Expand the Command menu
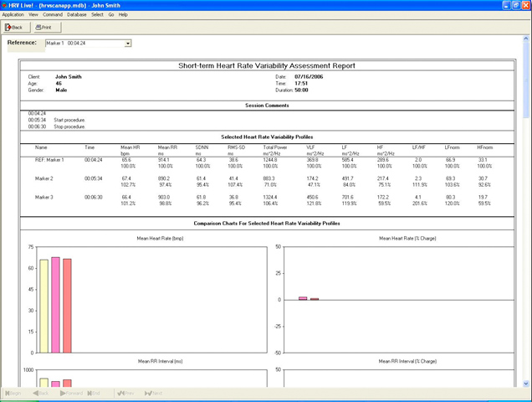Screen dimensions: 532x402 (x=53, y=14)
